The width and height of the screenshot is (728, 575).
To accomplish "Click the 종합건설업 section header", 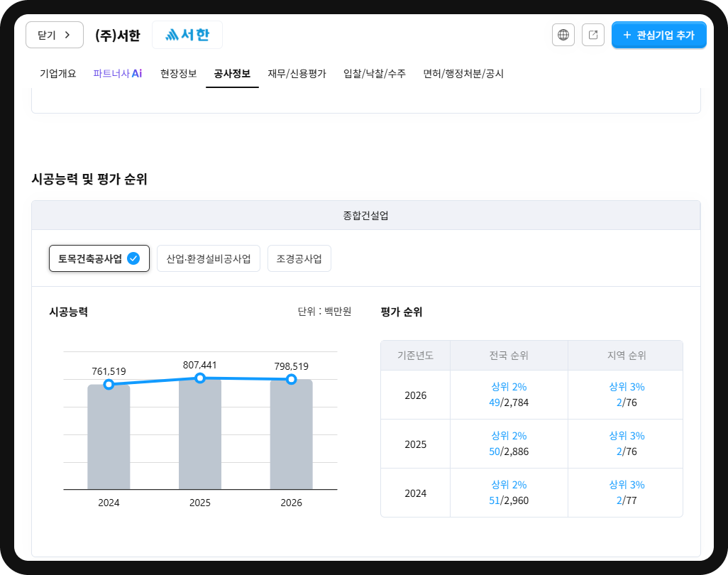I will point(366,216).
